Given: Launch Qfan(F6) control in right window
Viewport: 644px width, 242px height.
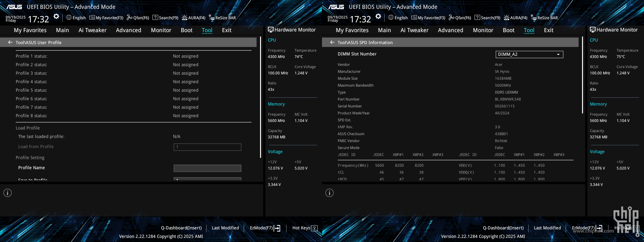Looking at the screenshot, I should pos(460,18).
